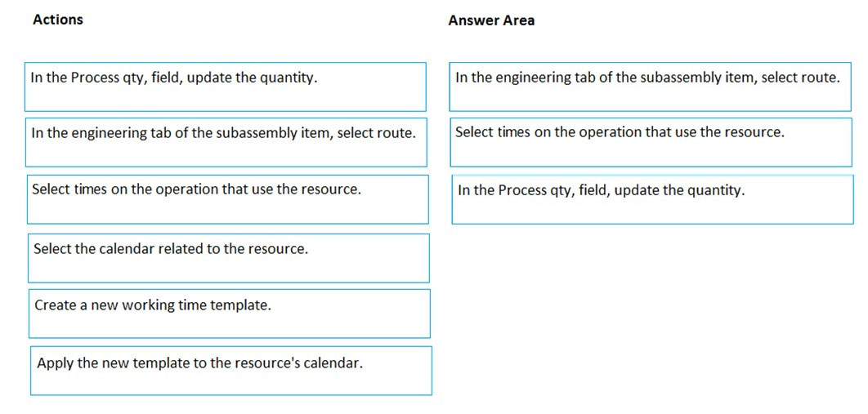The height and width of the screenshot is (414, 868).
Task: Click 'Process qty' text in the Actions column
Action: click(106, 78)
